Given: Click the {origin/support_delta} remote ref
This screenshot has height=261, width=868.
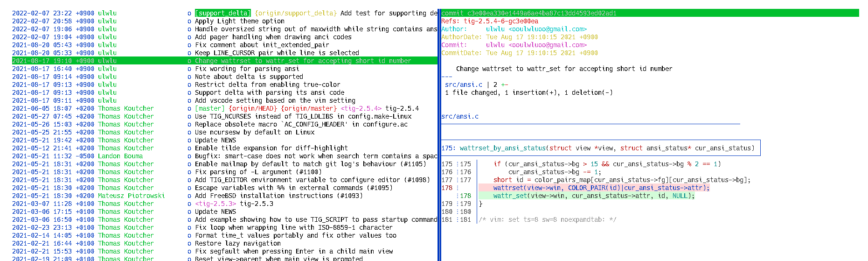Looking at the screenshot, I should pos(296,13).
